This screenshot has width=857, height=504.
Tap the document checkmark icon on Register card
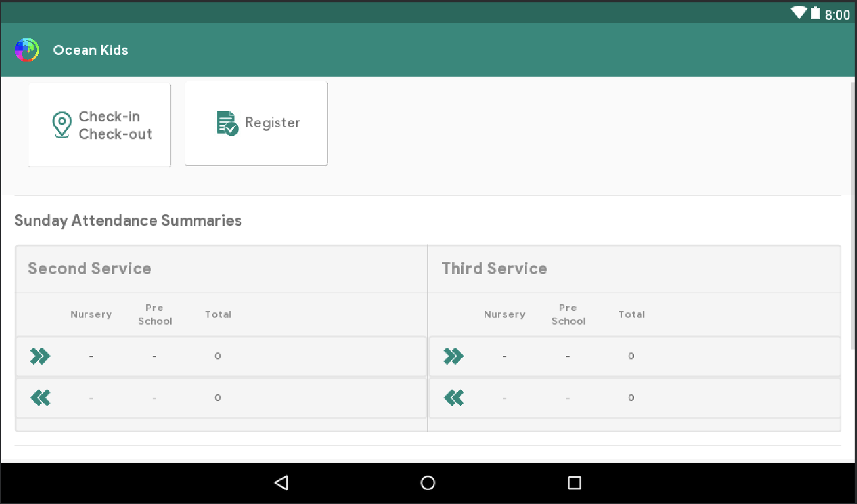227,123
